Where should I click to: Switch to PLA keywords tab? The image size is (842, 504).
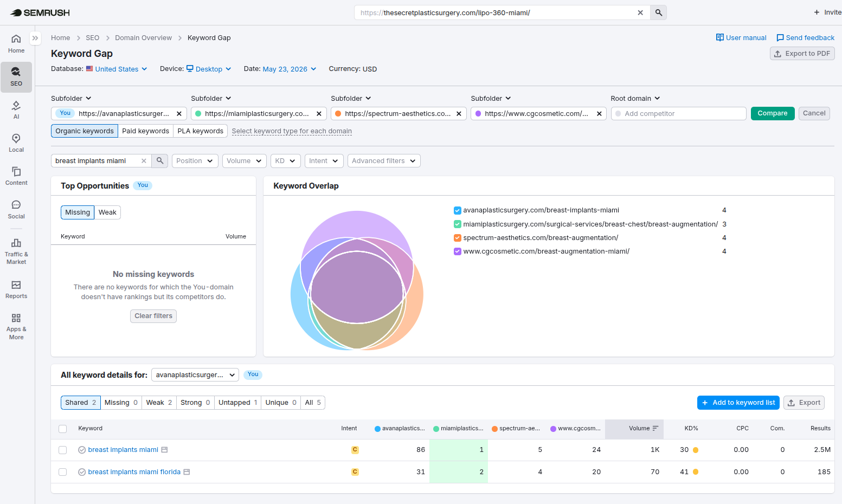click(x=201, y=131)
